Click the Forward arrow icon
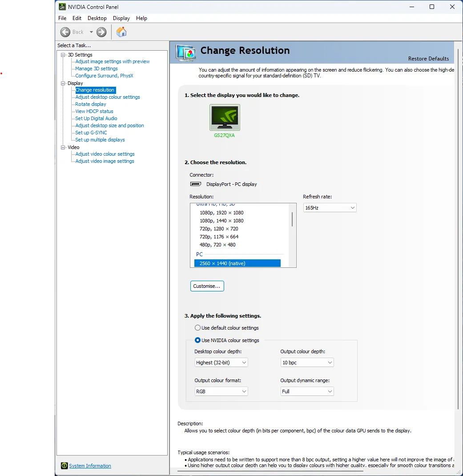The image size is (463, 476). 101,32
